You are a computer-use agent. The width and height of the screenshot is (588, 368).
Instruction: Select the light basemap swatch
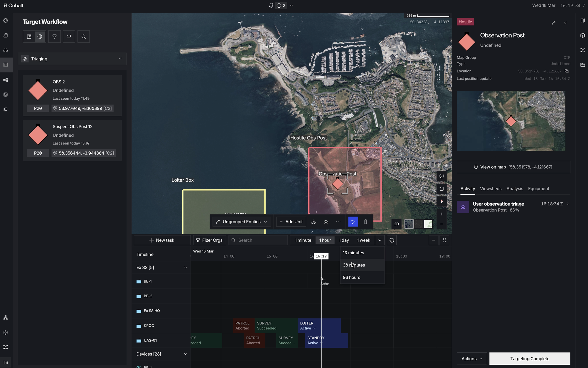(x=428, y=224)
